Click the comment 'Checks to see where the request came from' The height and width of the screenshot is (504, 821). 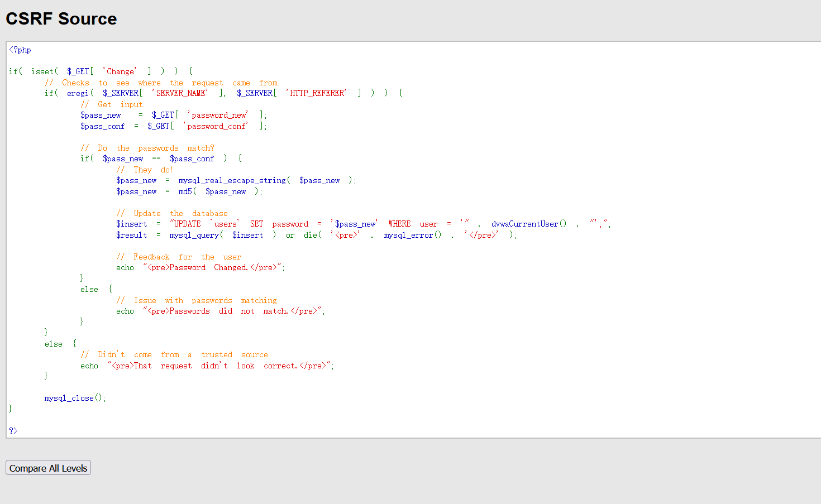pyautogui.click(x=161, y=83)
